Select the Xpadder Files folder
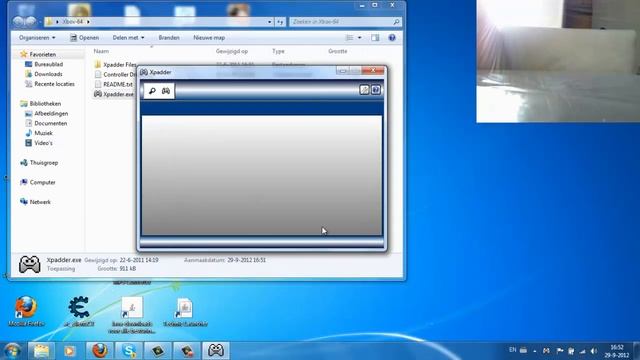 coord(115,65)
